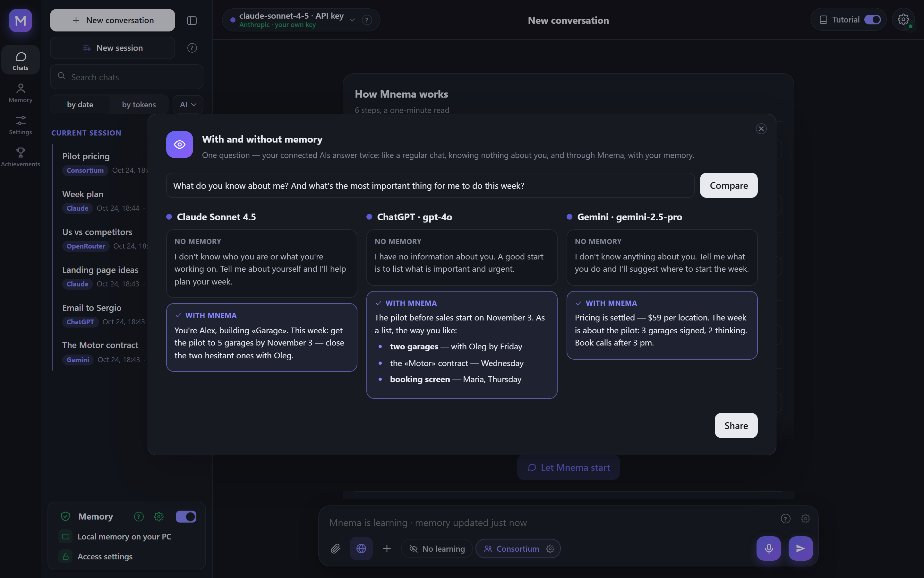Click Local memory on your PC

point(124,536)
